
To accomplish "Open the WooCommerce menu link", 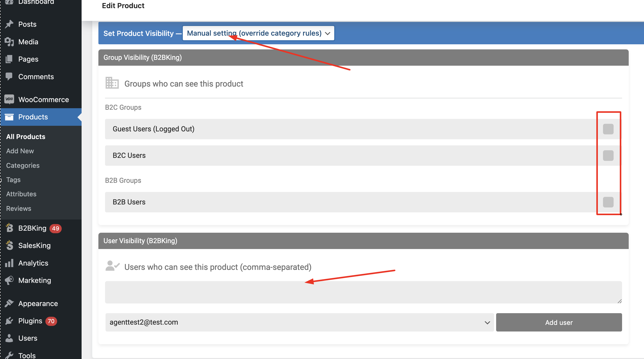I will pyautogui.click(x=44, y=100).
